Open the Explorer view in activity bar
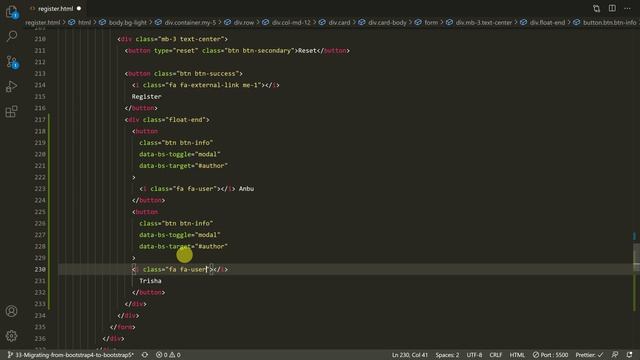The width and height of the screenshot is (640, 360). coord(11,12)
